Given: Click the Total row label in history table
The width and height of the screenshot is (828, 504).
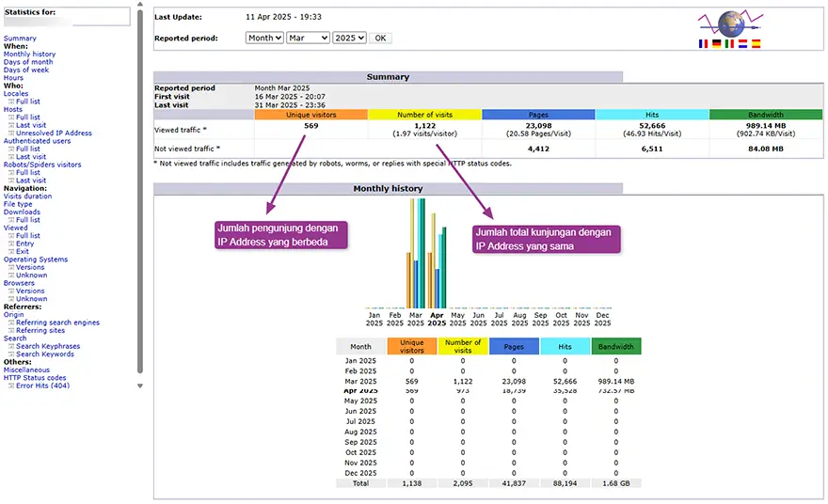Looking at the screenshot, I should 360,483.
